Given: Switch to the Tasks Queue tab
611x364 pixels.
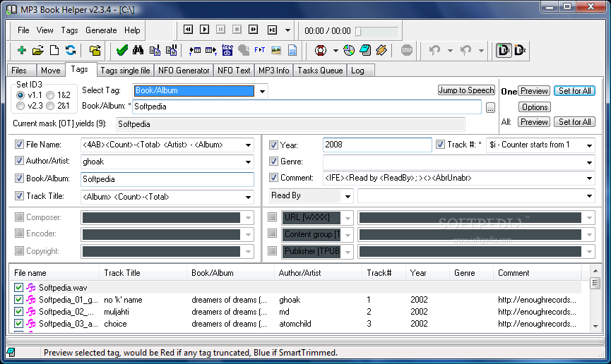Looking at the screenshot, I should tap(320, 71).
